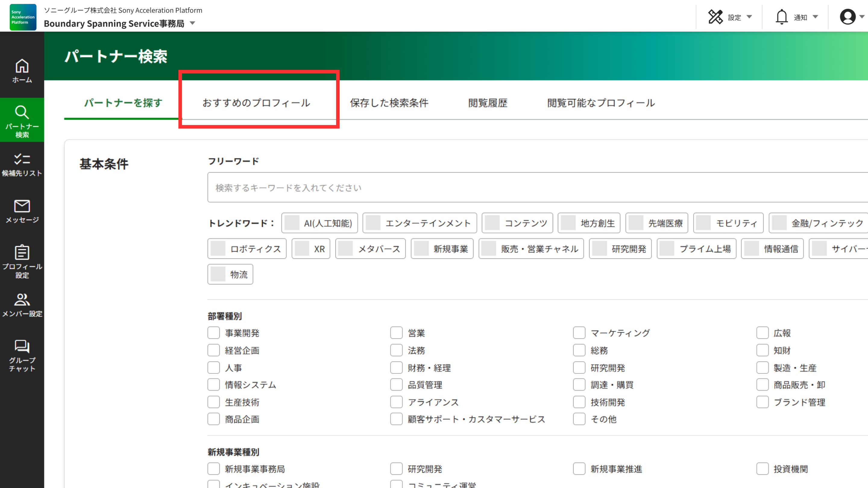Viewport: 868px width, 488px height.
Task: Click the Sony Acceleration Platform logo
Action: point(23,17)
